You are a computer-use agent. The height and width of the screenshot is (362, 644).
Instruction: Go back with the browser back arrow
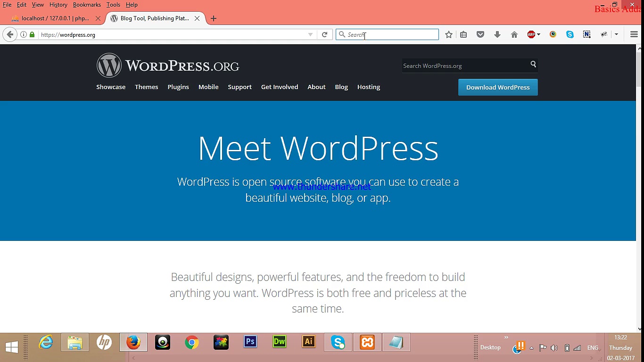click(x=10, y=34)
